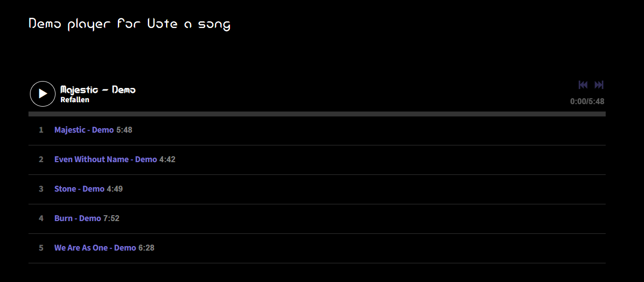Start the Burn - Demo track

(78, 219)
